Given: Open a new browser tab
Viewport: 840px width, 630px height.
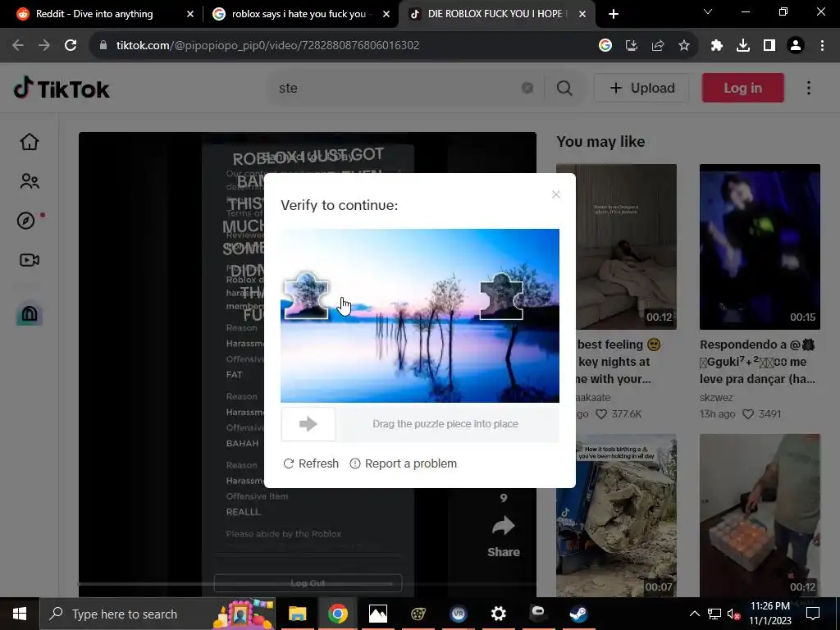Looking at the screenshot, I should coord(614,14).
